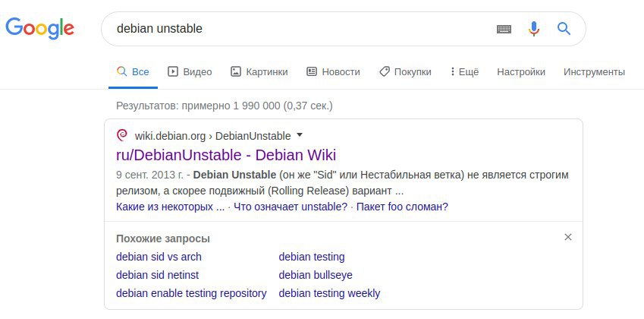
Task: Follow the Что означает unstable? sitelink
Action: coord(291,207)
